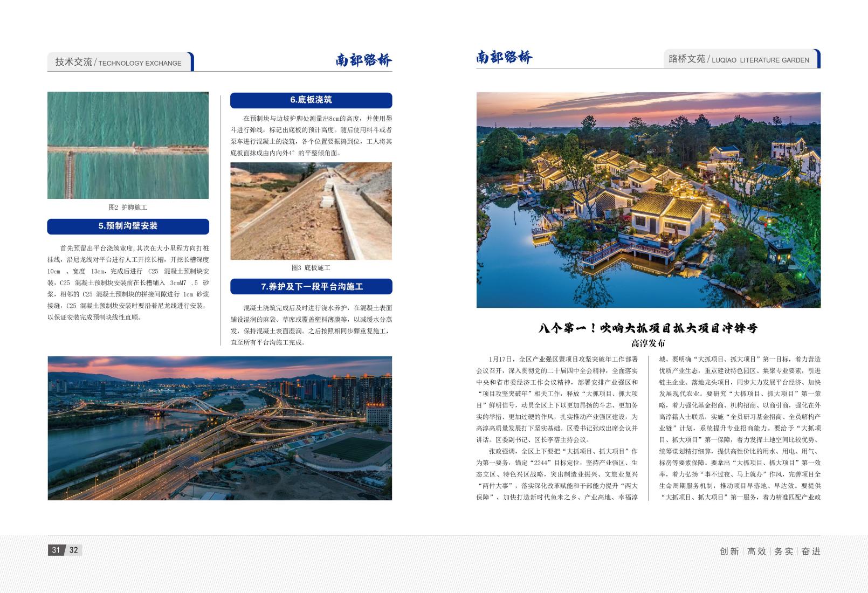Click the right page 南部路桥 logo
The width and height of the screenshot is (868, 593).
(x=504, y=57)
